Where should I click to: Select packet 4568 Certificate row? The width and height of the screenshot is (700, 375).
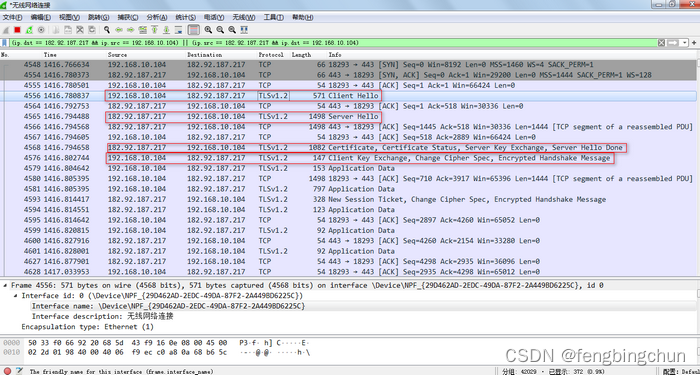pos(348,147)
